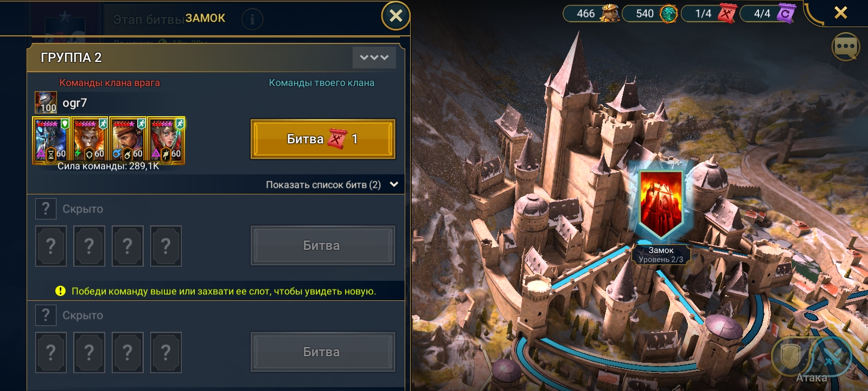
Task: Select first champion portrait in ogr7 team
Action: (x=51, y=140)
